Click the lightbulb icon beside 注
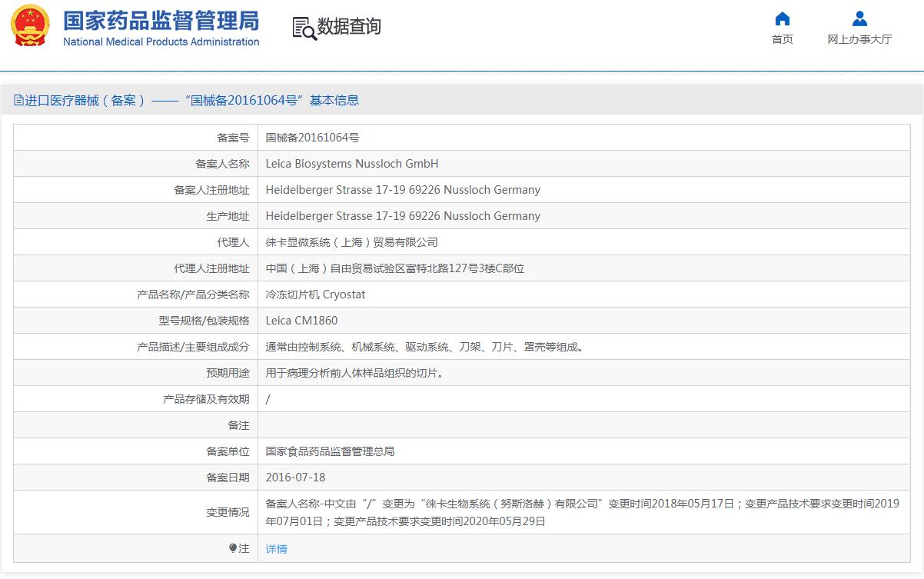The height and width of the screenshot is (579, 924). tap(233, 548)
